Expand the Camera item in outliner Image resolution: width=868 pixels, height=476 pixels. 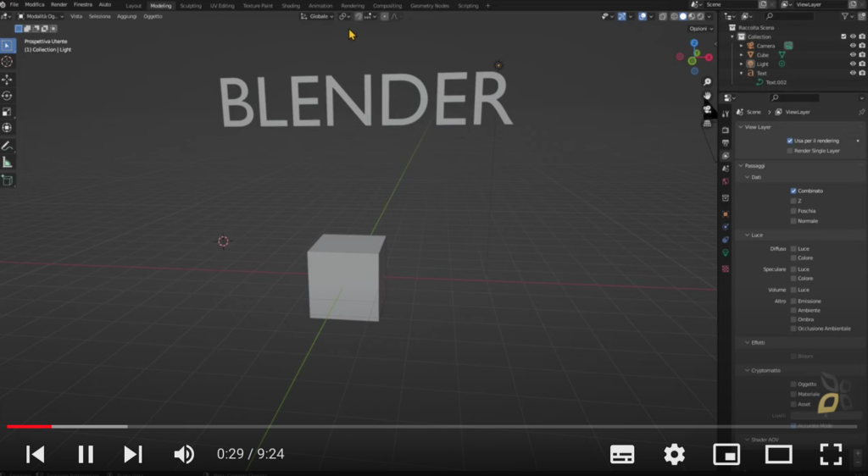[x=742, y=46]
